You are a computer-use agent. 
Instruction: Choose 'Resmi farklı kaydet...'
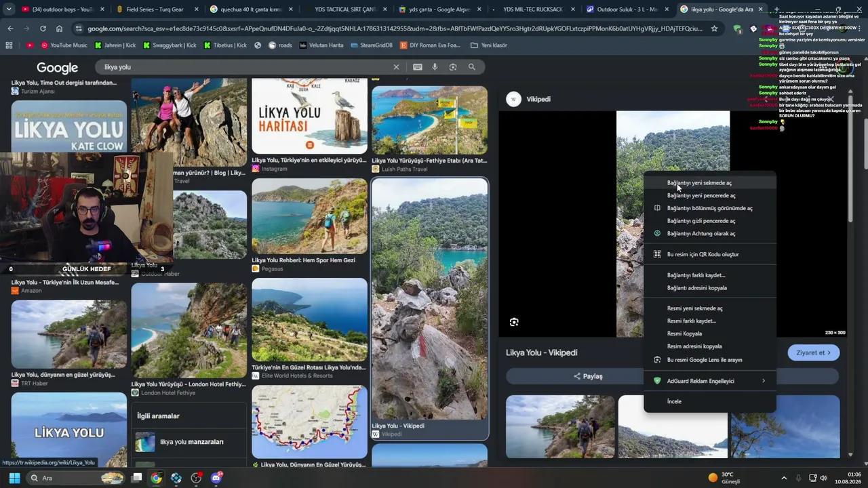pos(710,321)
